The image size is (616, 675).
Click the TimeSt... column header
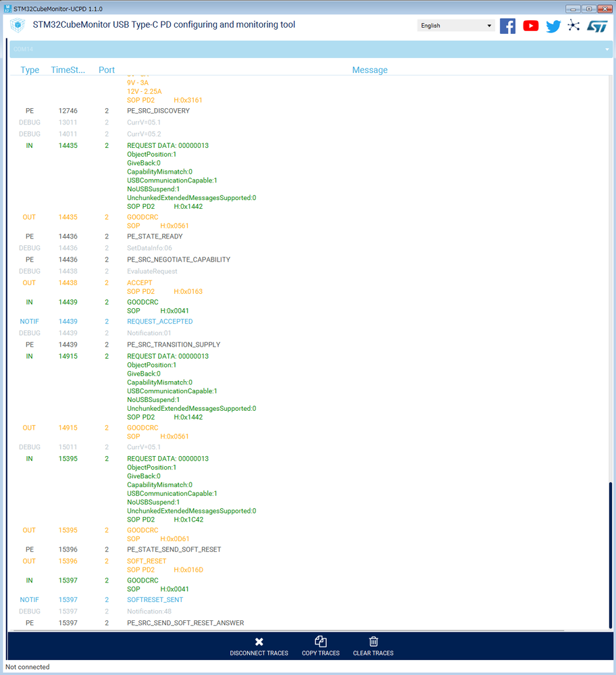[x=68, y=70]
